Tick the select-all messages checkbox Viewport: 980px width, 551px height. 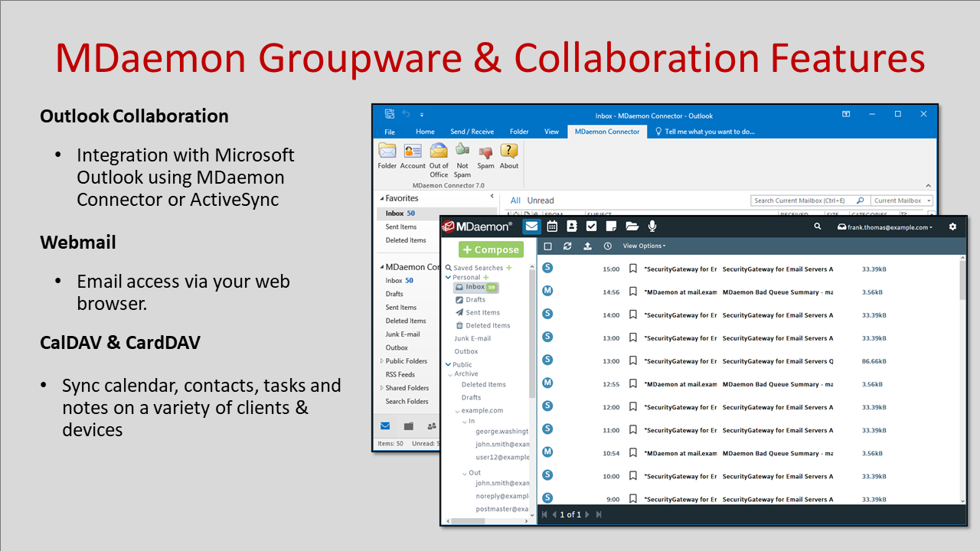[547, 246]
